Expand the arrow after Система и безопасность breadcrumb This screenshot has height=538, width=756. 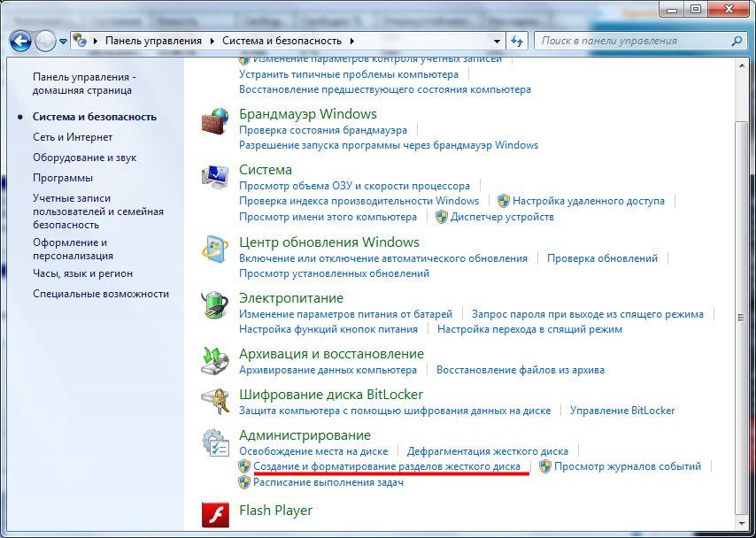click(352, 41)
